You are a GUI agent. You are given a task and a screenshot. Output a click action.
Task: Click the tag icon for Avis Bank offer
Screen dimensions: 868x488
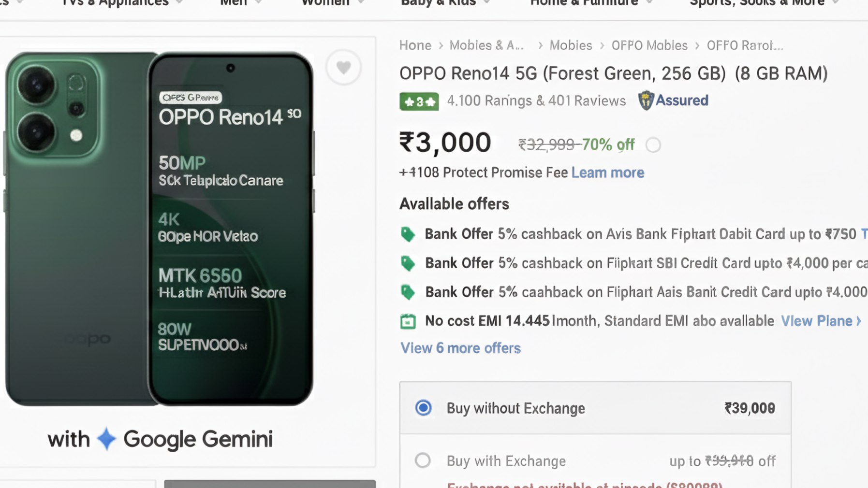pos(408,234)
